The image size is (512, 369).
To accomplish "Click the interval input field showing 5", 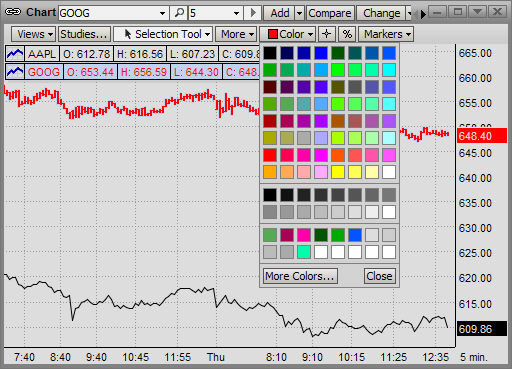I will 211,13.
